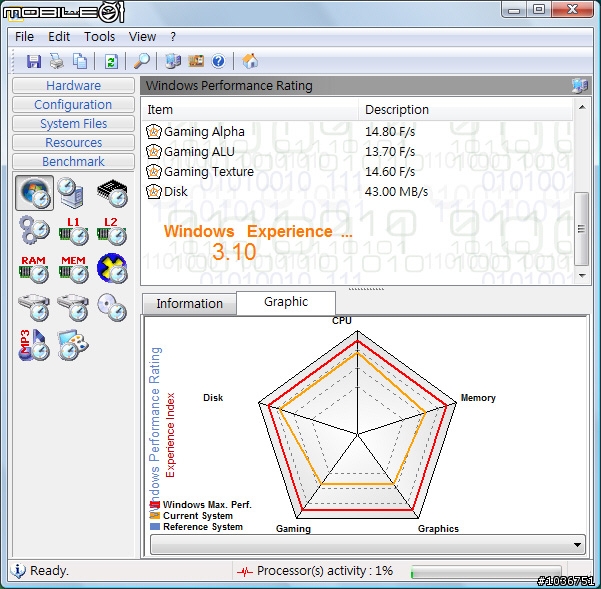The width and height of the screenshot is (601, 589).
Task: Click the 43.00 MB/s value
Action: click(x=396, y=192)
